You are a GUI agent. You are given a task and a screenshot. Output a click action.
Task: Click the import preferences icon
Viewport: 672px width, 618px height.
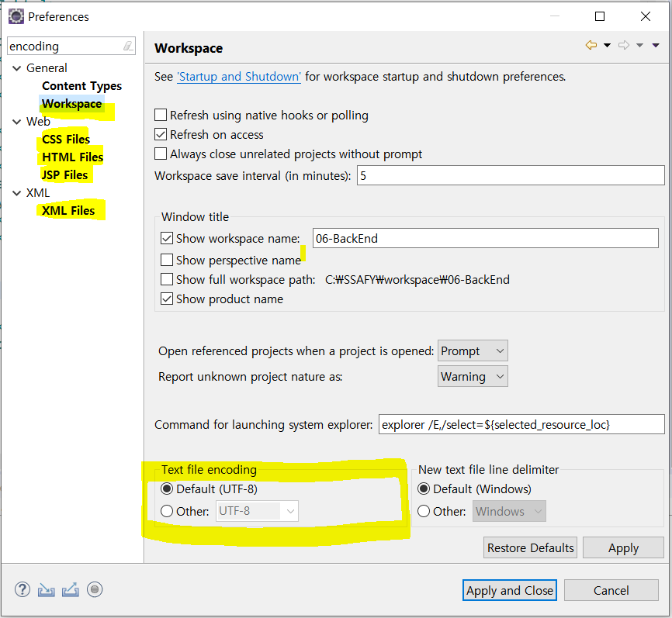(47, 590)
